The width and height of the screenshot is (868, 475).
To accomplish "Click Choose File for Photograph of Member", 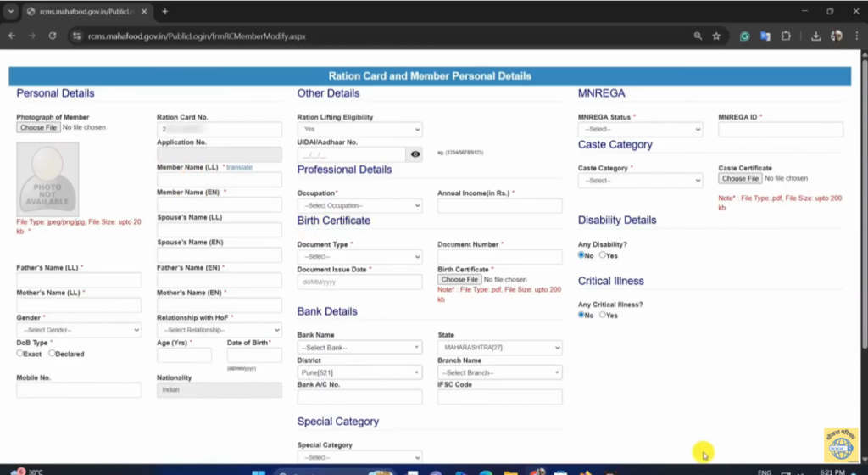I will [38, 127].
